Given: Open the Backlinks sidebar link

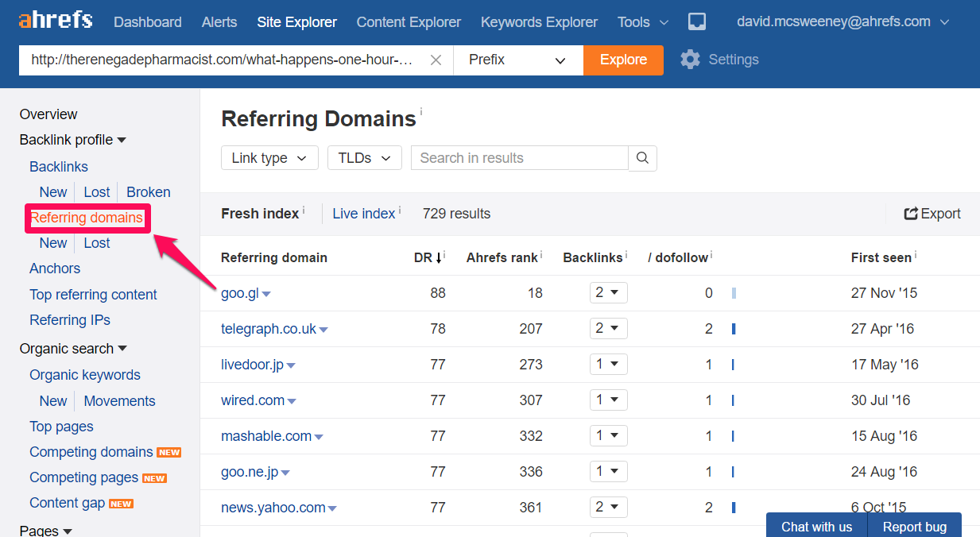Looking at the screenshot, I should [59, 167].
